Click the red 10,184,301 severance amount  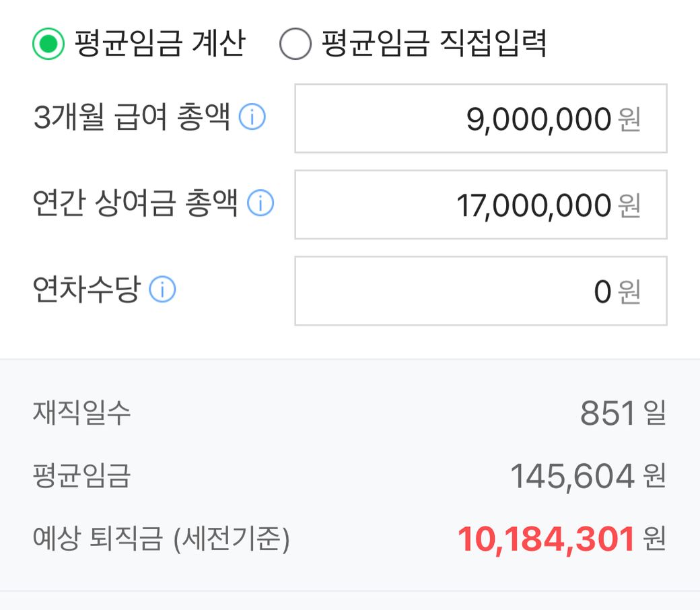[x=546, y=539]
